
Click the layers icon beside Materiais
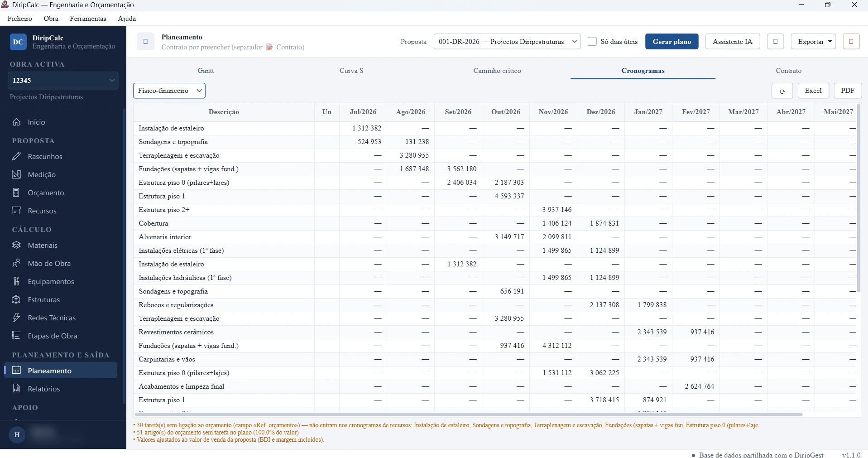coord(16,245)
